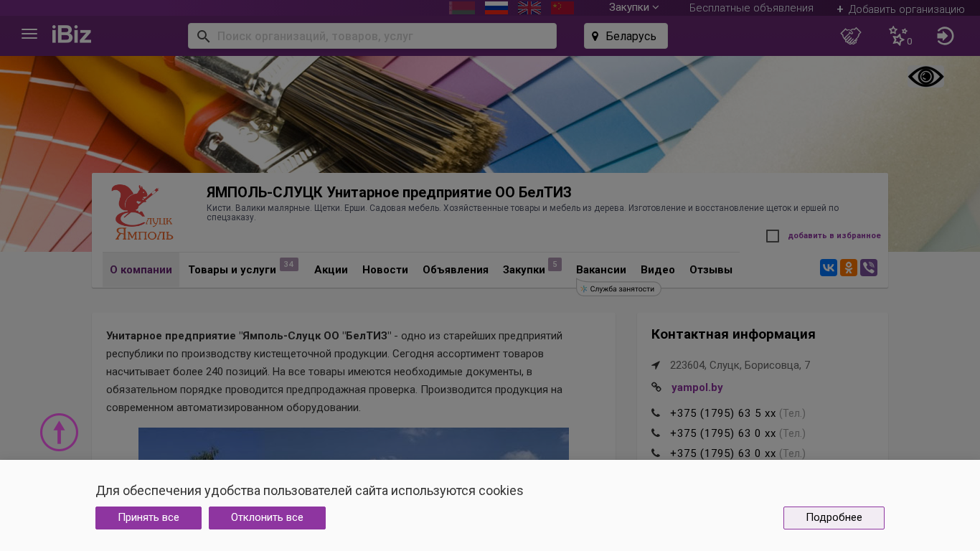
Task: Open the Беларусь region selector
Action: point(626,36)
